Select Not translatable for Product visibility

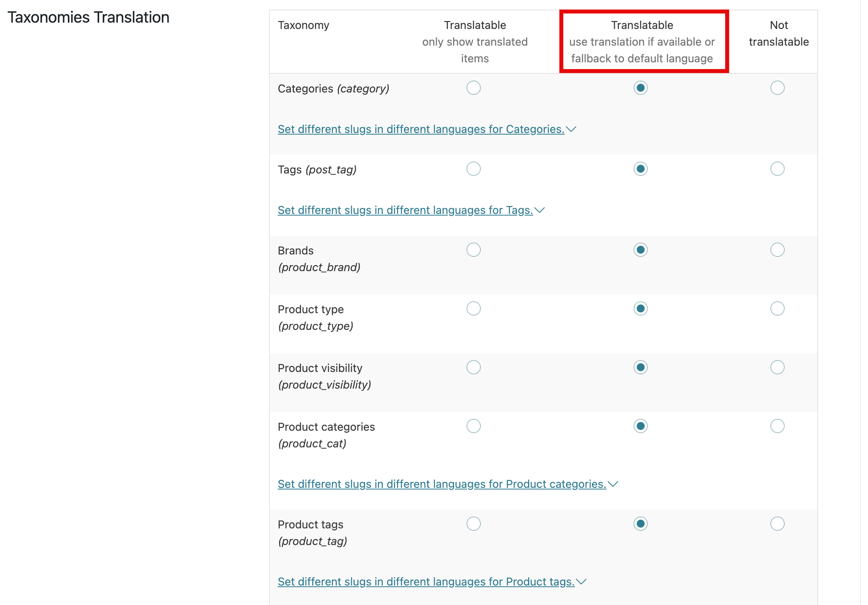click(777, 367)
